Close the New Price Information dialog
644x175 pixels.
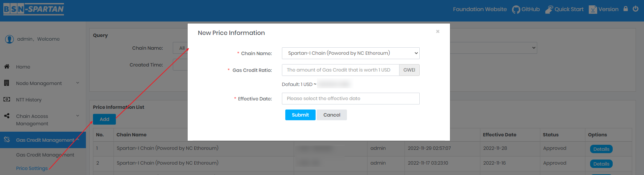pyautogui.click(x=438, y=32)
